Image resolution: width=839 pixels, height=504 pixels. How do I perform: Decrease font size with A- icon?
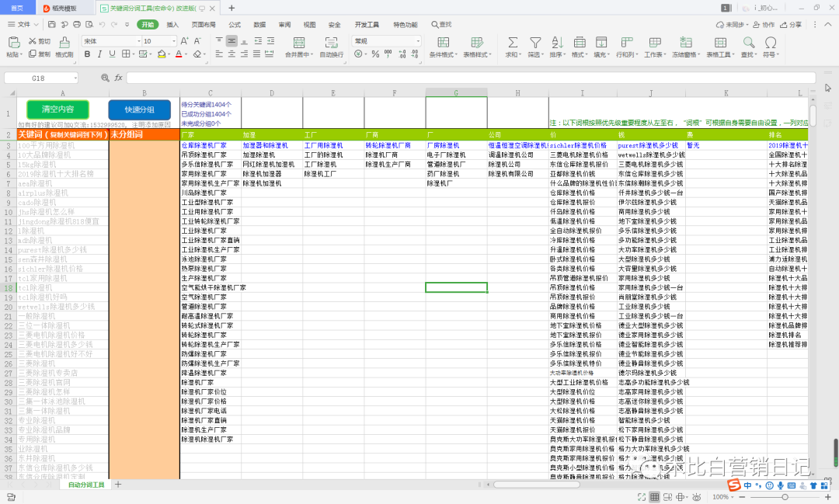coord(197,41)
